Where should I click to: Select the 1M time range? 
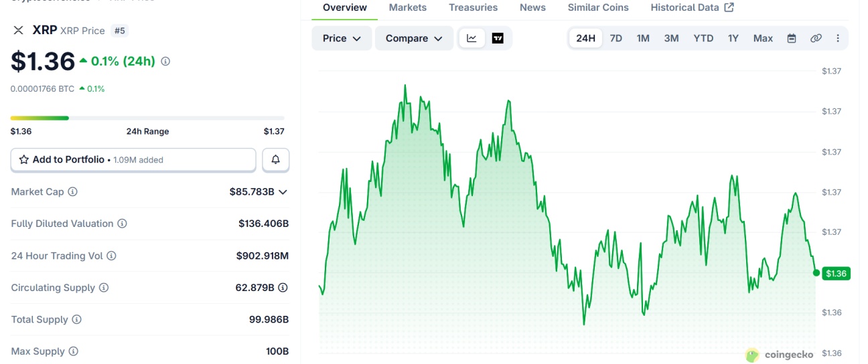click(643, 38)
